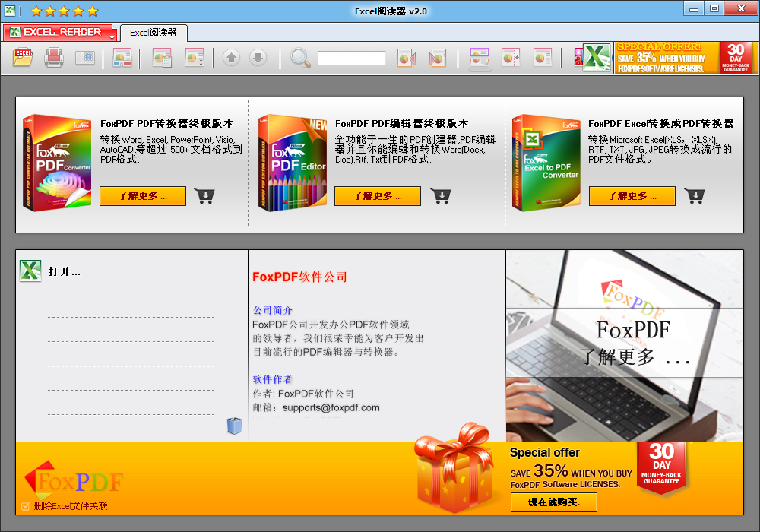The image size is (760, 532).
Task: Click 了解更多 under FoxPDF PDF转换器终极版本
Action: [x=142, y=195]
